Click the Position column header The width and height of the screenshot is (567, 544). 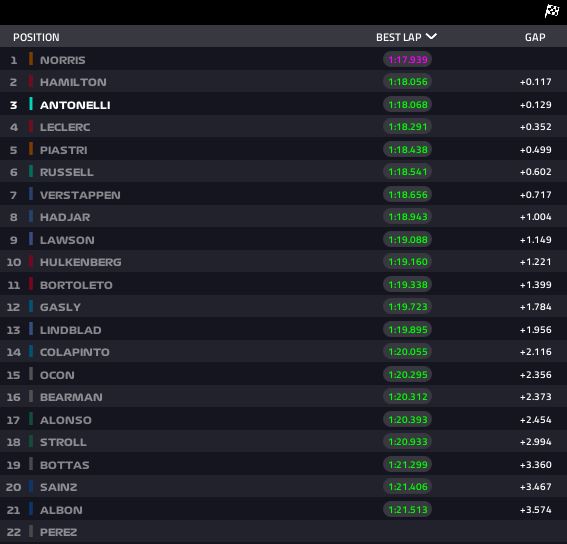pyautogui.click(x=36, y=37)
